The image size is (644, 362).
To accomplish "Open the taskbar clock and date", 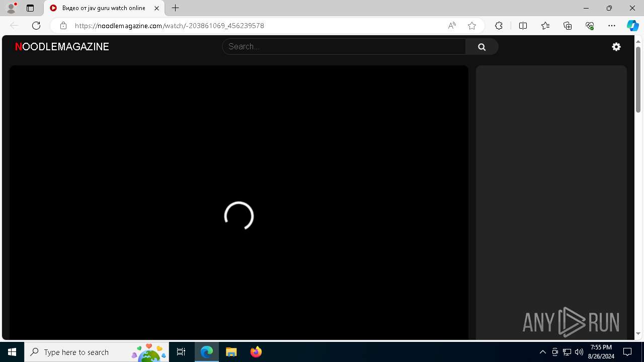I will [x=601, y=352].
